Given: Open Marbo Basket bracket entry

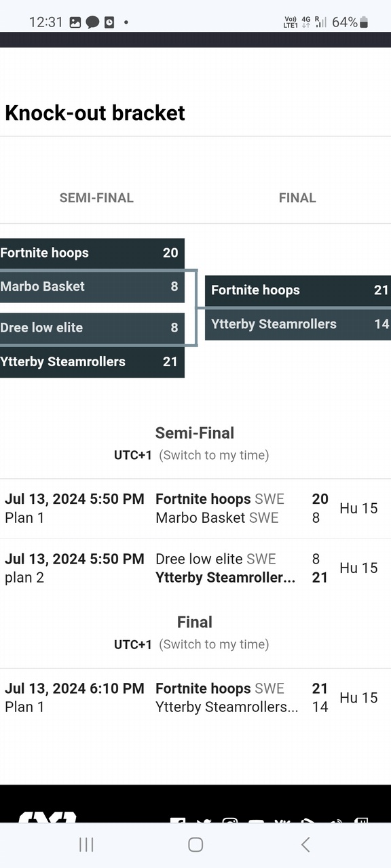Looking at the screenshot, I should pos(92,286).
